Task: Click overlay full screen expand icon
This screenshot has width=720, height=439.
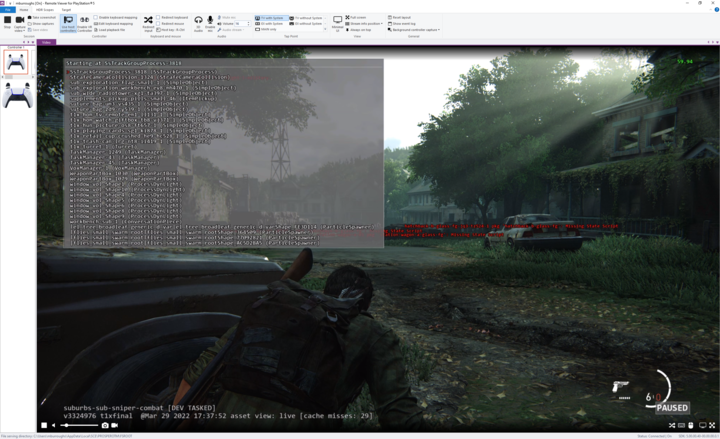Action: 712,425
